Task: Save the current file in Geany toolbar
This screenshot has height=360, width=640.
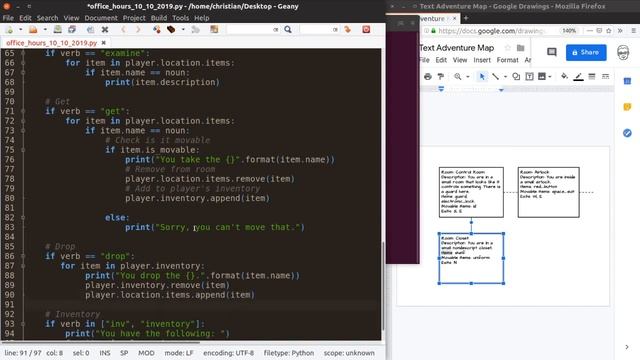Action: 58,29
